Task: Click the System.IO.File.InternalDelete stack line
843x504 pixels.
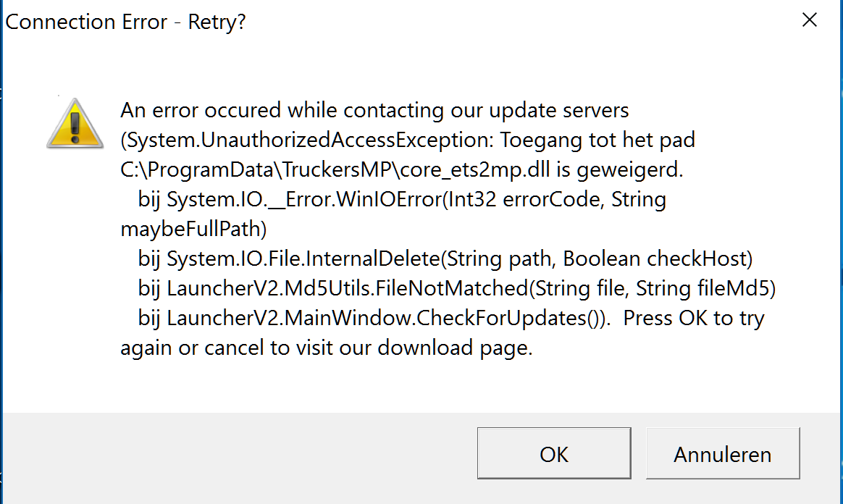Action: pyautogui.click(x=445, y=259)
